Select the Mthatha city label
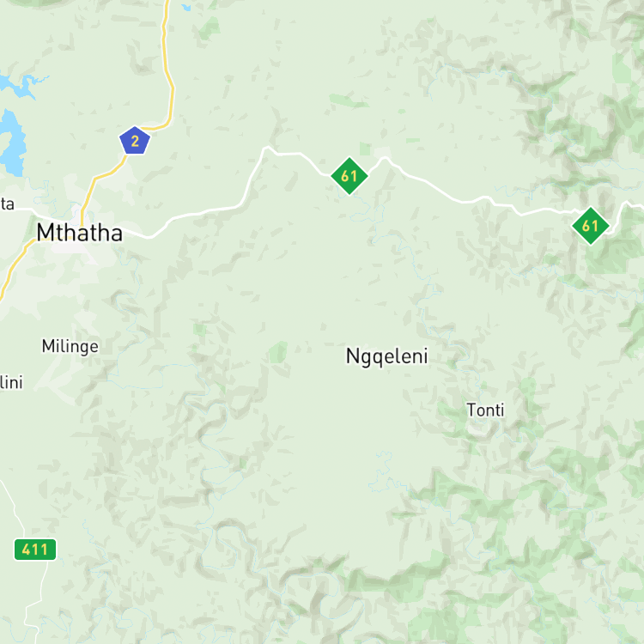The height and width of the screenshot is (644, 644). pos(80,233)
